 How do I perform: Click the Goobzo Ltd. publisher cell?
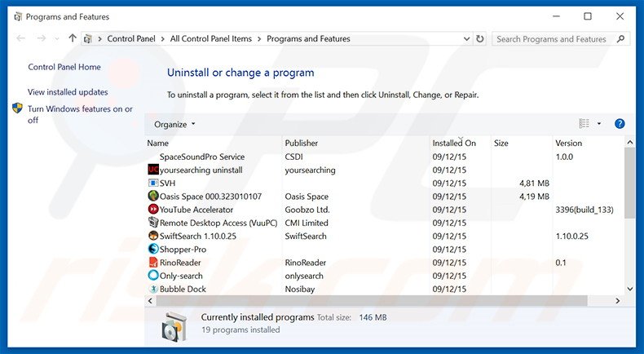tap(307, 210)
